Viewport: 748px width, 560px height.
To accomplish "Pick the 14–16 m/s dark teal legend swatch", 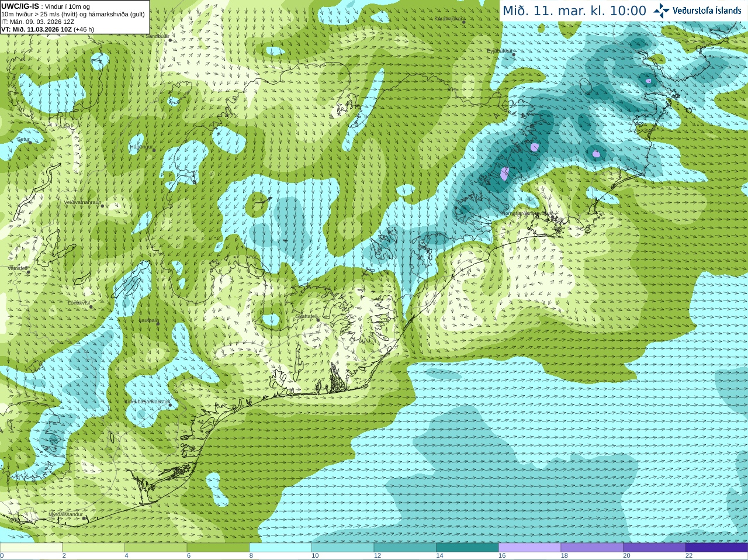I will point(467,548).
